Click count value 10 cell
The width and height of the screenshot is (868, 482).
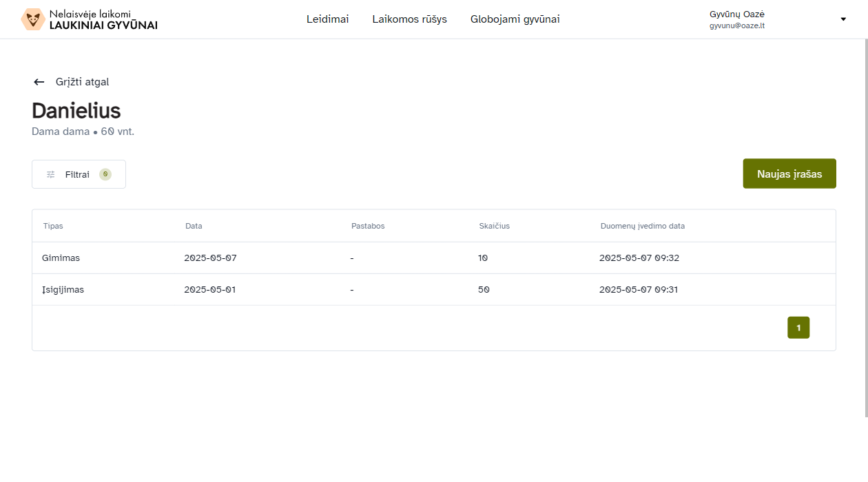[x=483, y=258]
